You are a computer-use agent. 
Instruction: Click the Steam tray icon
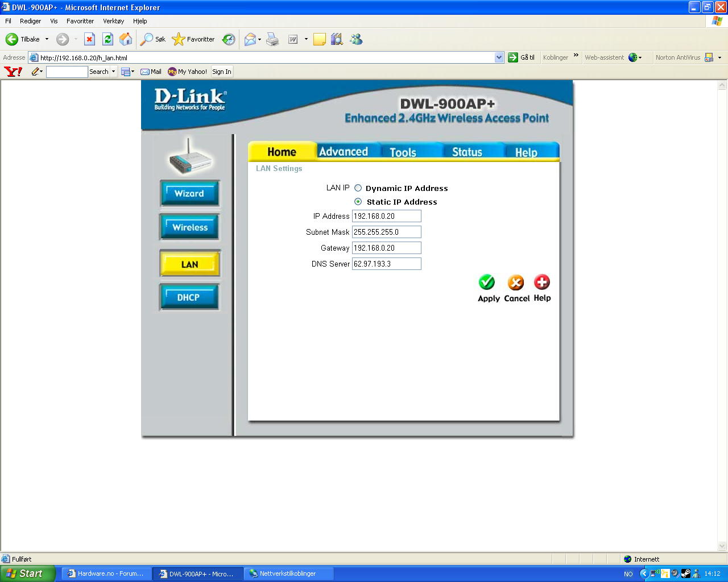685,573
